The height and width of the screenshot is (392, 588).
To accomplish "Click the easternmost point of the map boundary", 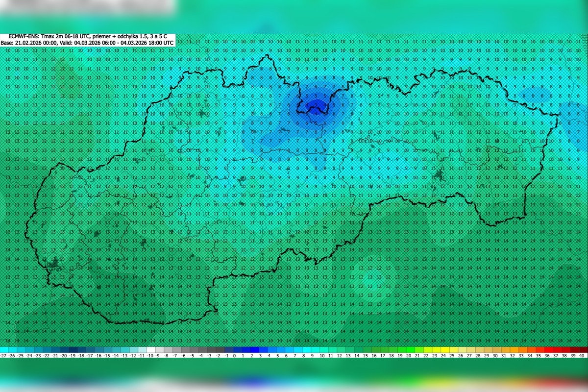I will tap(559, 115).
